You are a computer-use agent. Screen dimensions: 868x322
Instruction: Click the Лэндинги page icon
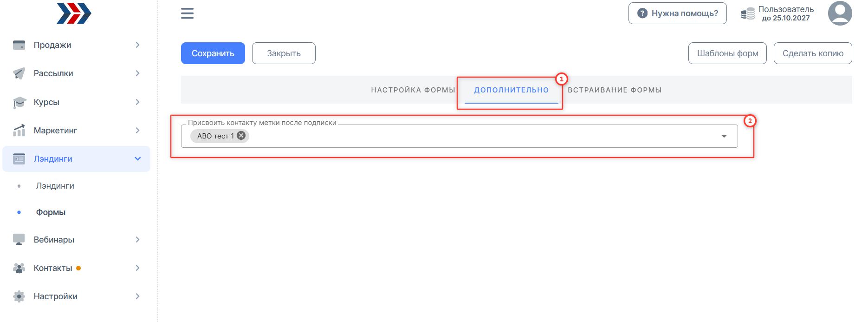tap(19, 159)
